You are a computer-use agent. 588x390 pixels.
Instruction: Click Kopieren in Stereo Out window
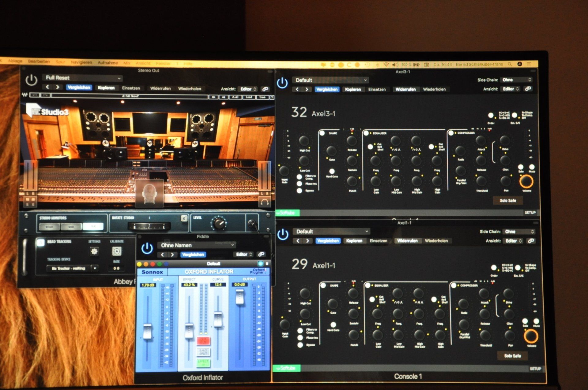tap(106, 88)
